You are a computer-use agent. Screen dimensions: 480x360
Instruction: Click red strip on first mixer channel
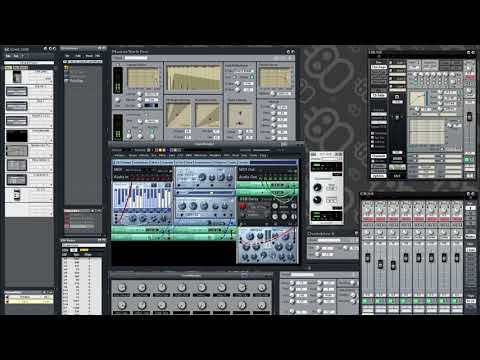pyautogui.click(x=368, y=219)
